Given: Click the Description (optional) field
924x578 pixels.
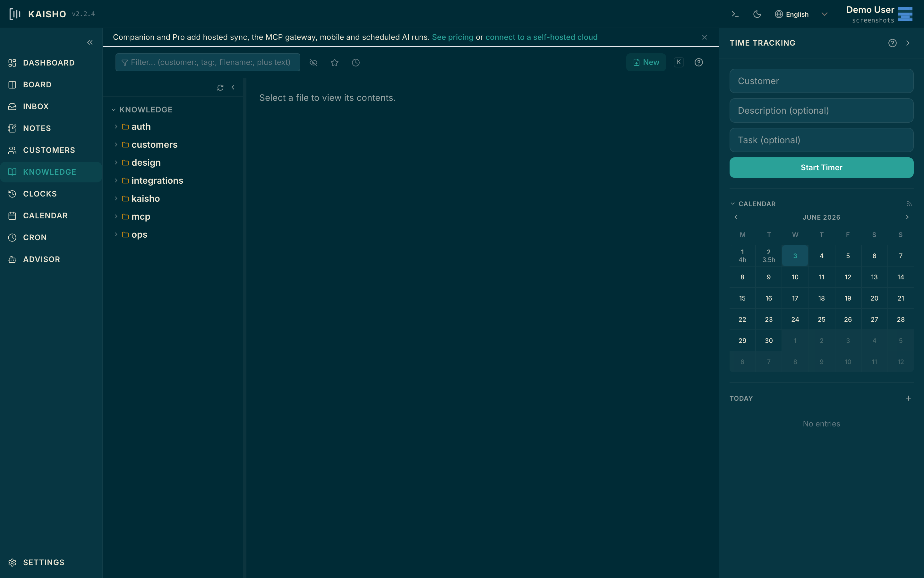Looking at the screenshot, I should tap(821, 110).
